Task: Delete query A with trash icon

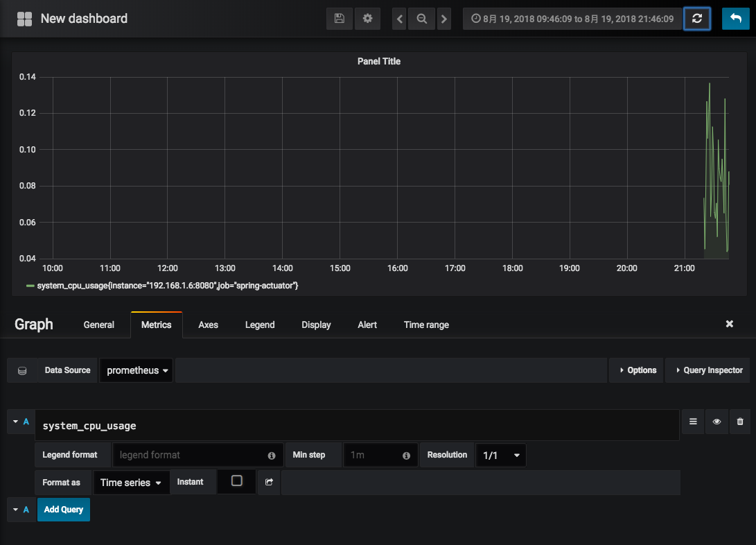Action: [x=740, y=422]
